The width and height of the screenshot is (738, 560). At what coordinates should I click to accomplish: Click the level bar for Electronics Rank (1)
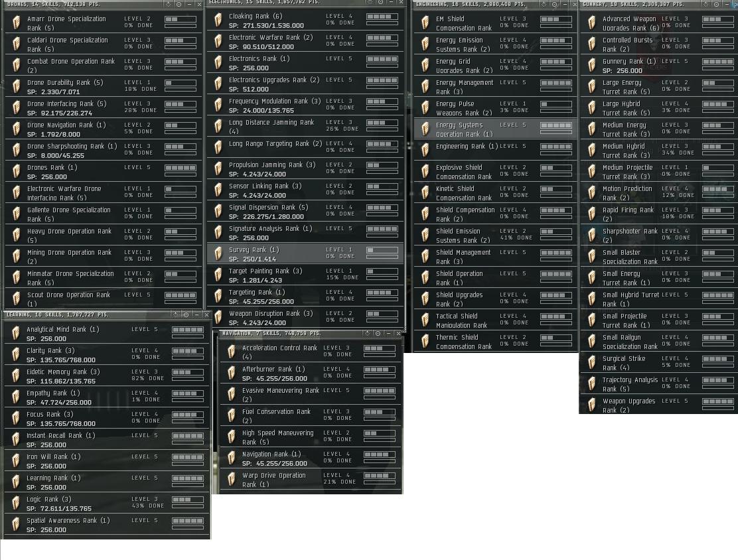pyautogui.click(x=382, y=59)
